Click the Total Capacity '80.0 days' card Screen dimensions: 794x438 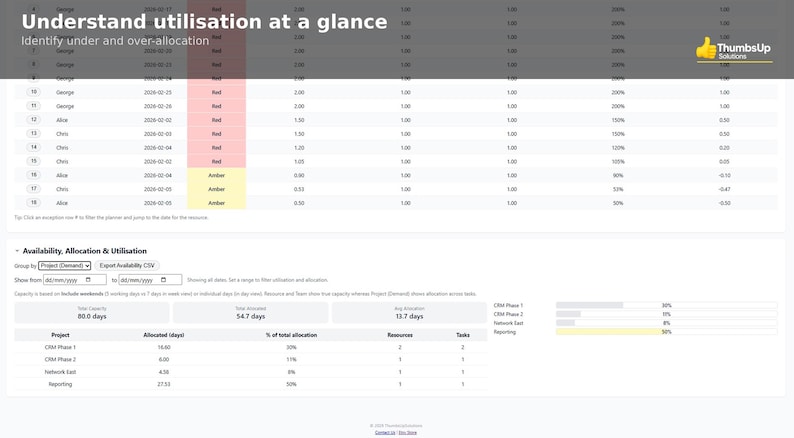tap(92, 312)
